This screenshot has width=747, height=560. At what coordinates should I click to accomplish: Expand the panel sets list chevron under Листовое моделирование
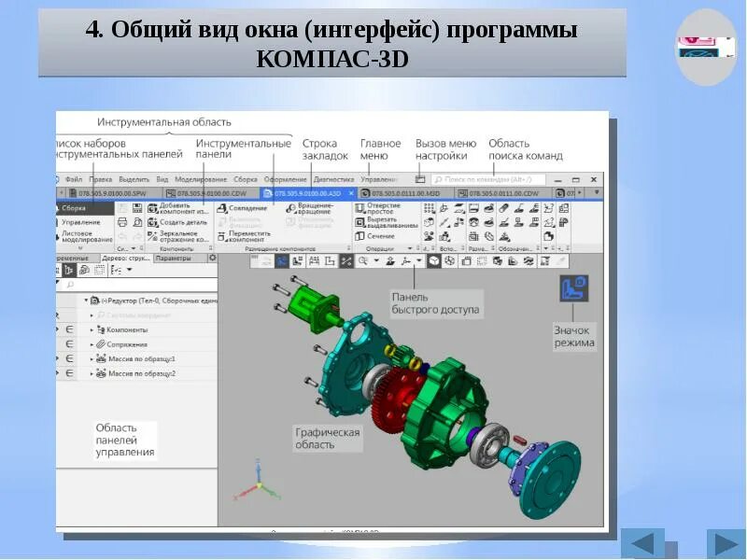pos(80,248)
